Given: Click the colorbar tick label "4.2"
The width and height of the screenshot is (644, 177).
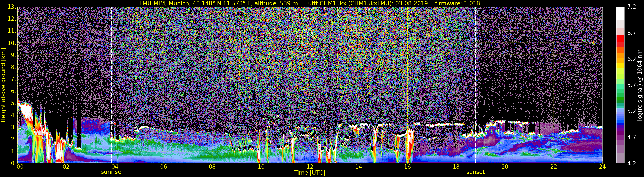Looking at the screenshot, I should coord(632,163).
